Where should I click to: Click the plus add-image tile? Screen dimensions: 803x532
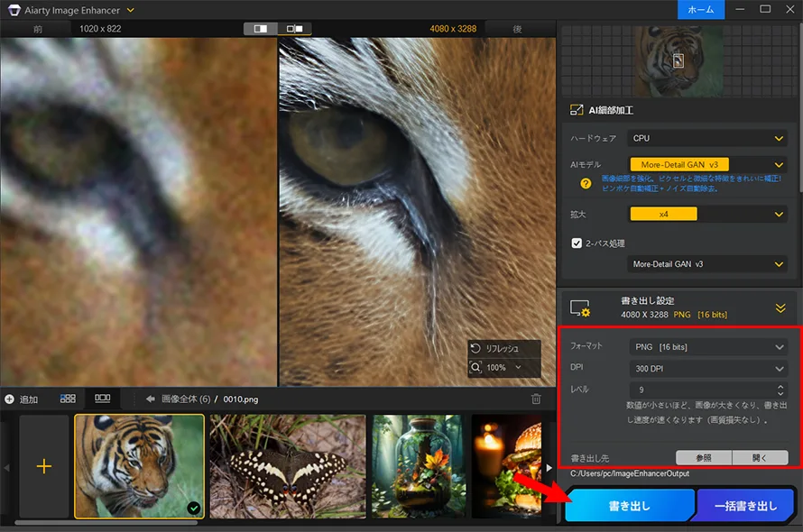click(44, 466)
